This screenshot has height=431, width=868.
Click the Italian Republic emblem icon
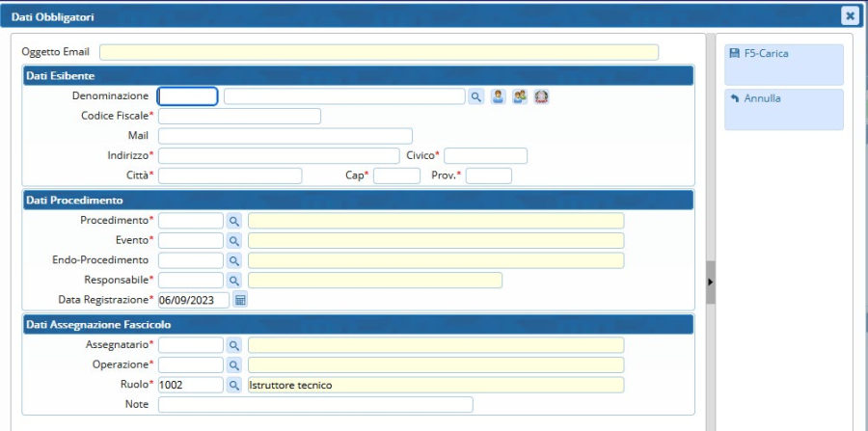[541, 96]
